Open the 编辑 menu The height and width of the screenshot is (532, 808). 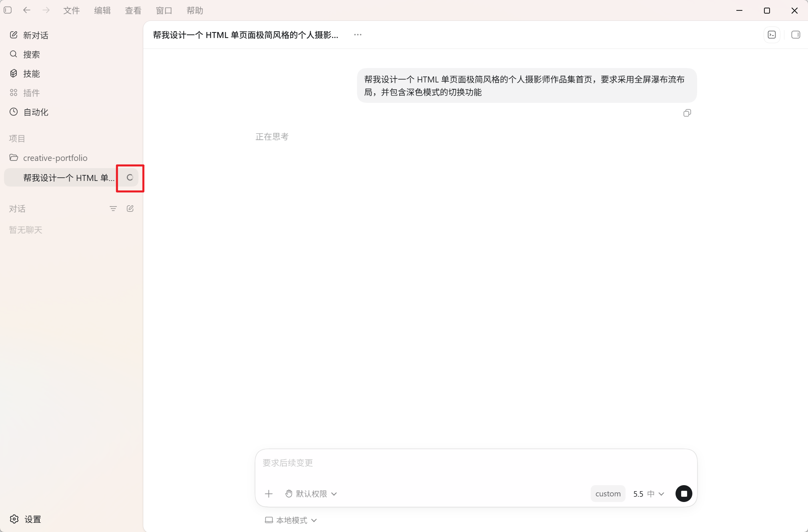[x=102, y=10]
